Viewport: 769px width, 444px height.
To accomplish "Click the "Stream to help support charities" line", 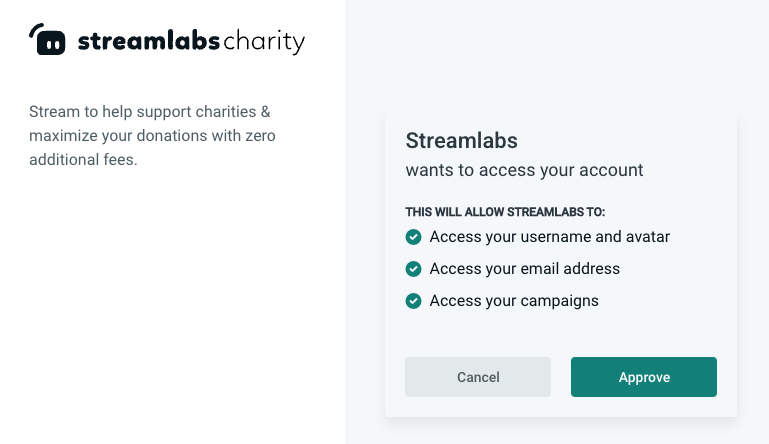I will [x=149, y=111].
